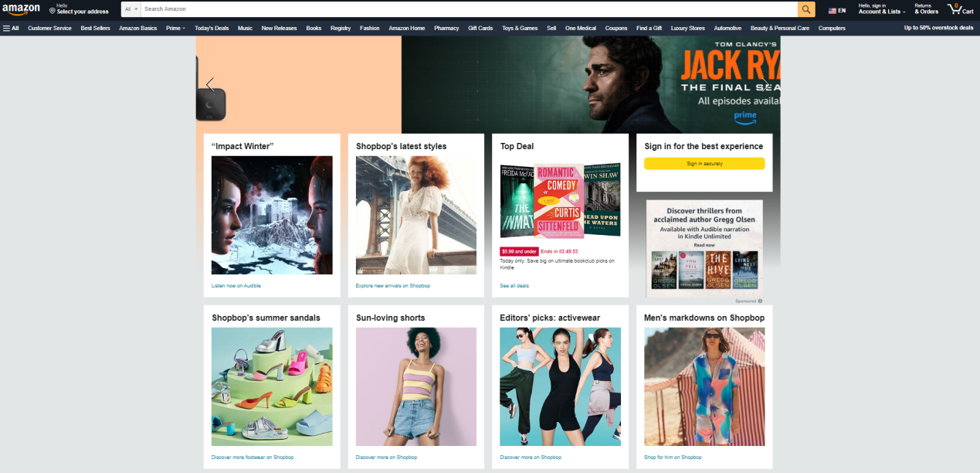The image size is (980, 473).
Task: Click the search magnifier button
Action: pos(806,9)
